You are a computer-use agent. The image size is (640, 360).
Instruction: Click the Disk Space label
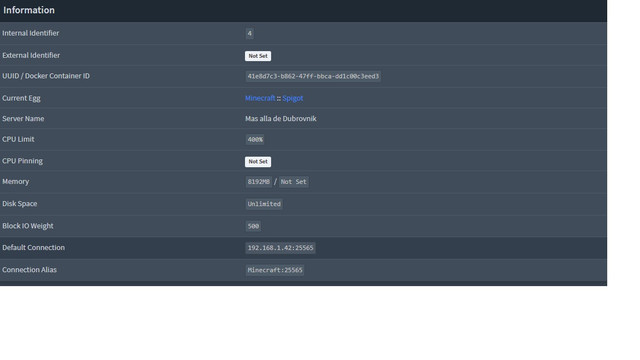[20, 204]
